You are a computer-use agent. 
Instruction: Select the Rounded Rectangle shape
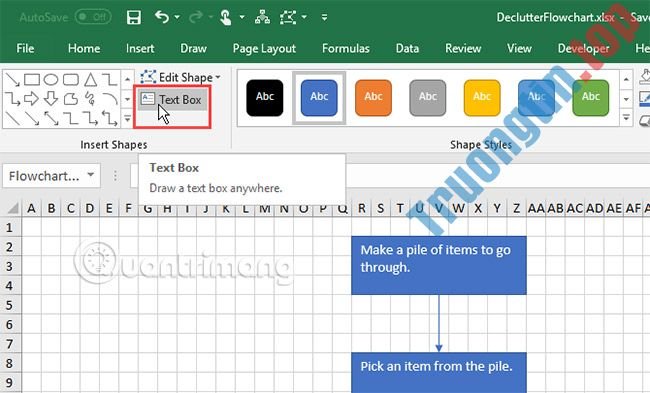(70, 79)
